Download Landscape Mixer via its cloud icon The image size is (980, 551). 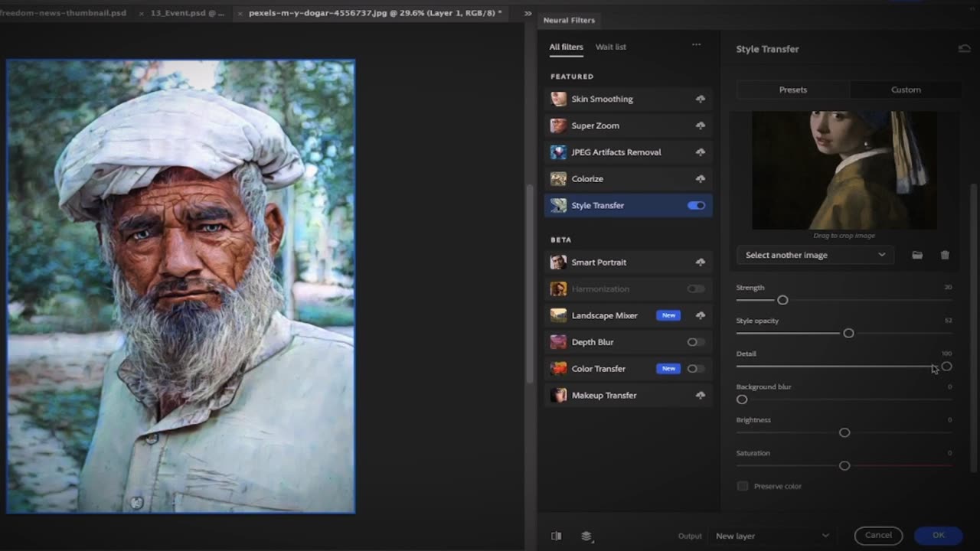tap(700, 315)
